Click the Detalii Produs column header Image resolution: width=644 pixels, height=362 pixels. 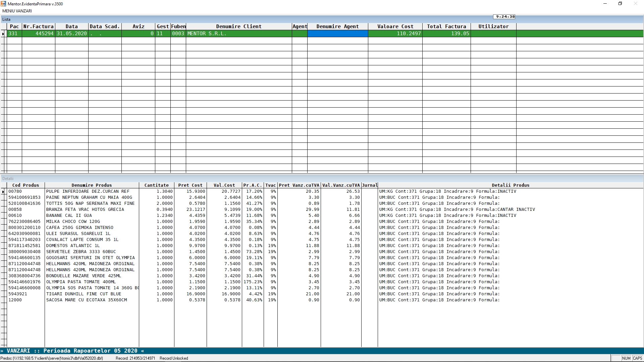tap(510, 185)
